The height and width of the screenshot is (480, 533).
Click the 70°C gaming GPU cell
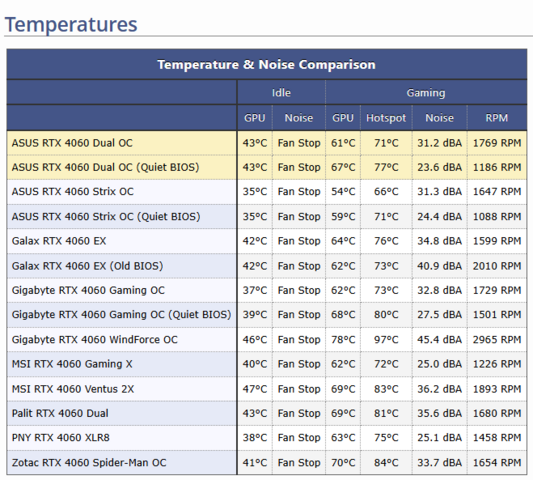click(x=343, y=463)
